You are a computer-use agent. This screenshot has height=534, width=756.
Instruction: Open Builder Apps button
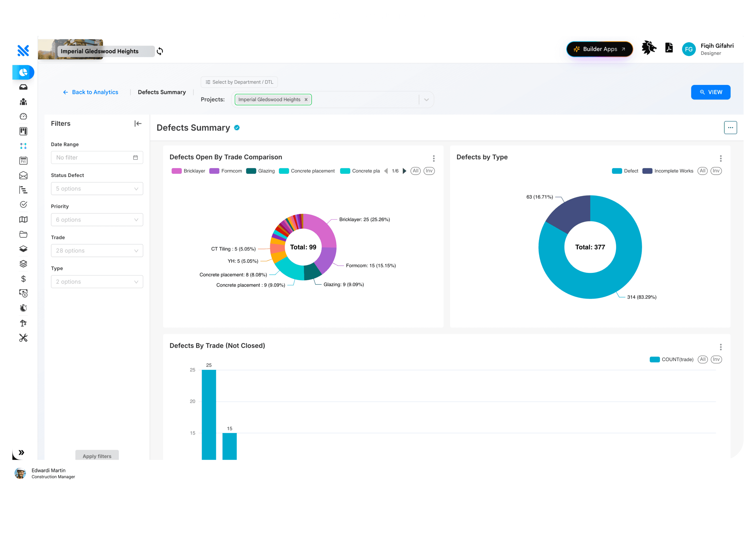[x=600, y=49]
